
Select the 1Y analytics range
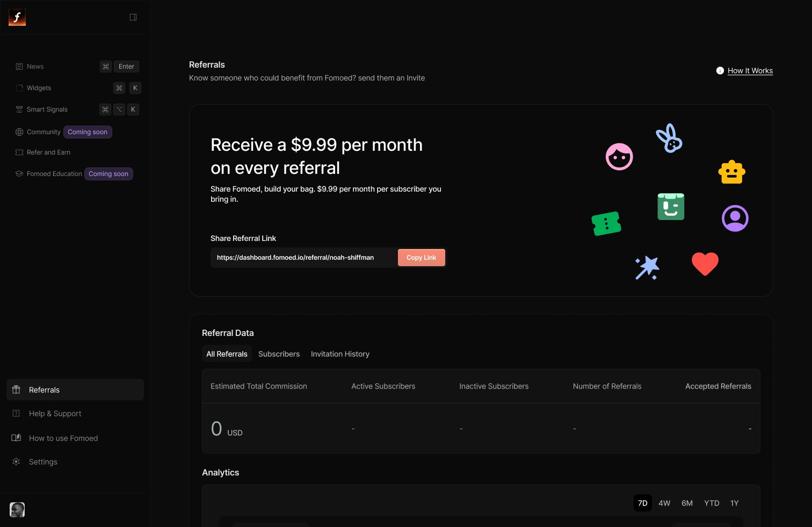(x=734, y=503)
